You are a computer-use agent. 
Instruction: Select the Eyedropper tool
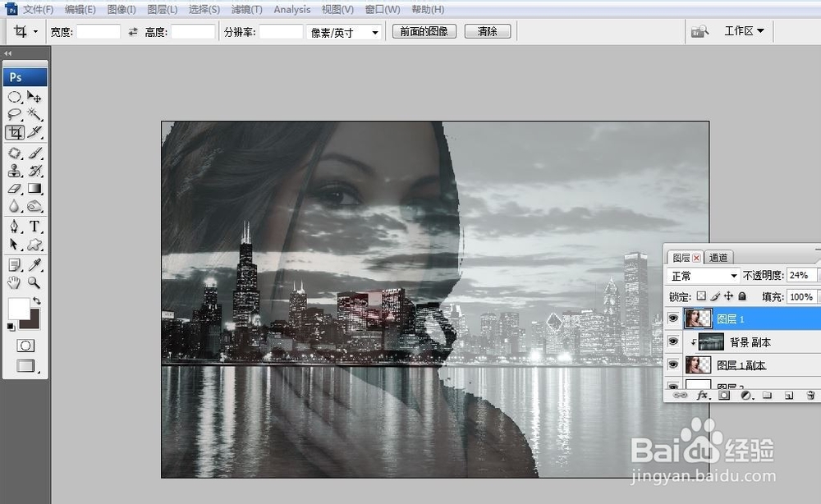[x=34, y=265]
